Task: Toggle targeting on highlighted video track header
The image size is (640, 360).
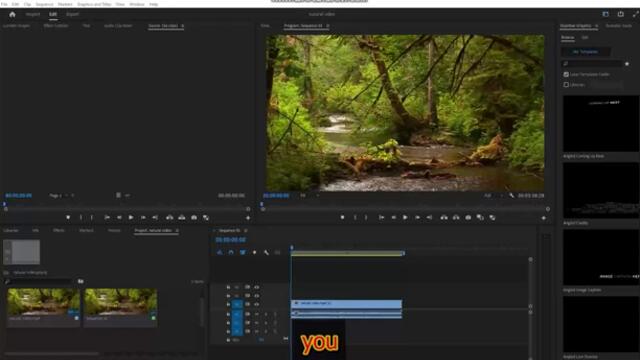Action: tap(237, 304)
